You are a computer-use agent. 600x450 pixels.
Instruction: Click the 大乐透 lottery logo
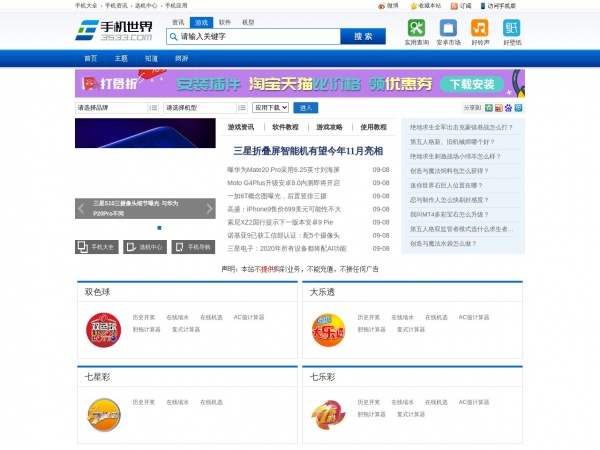click(328, 331)
